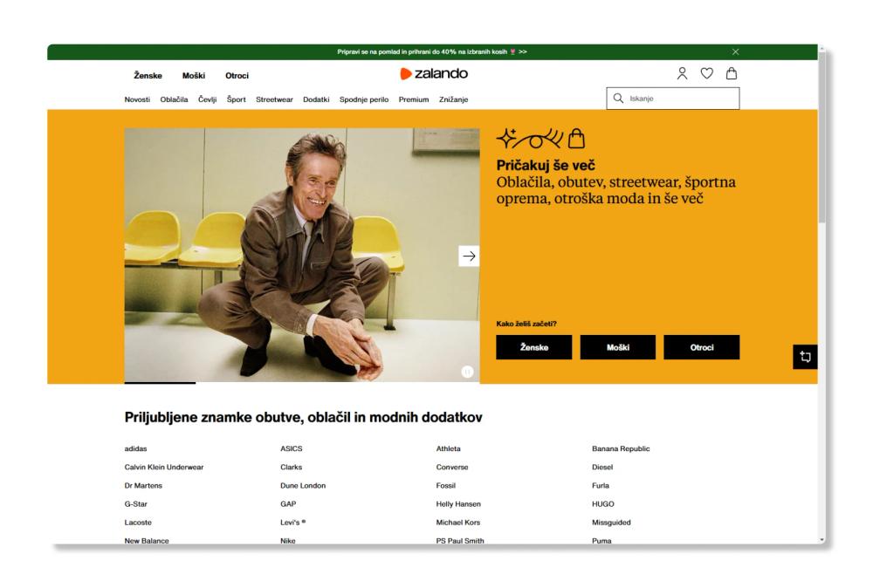Open the G-Star brand link
Screen dimensions: 873x588
(136, 503)
